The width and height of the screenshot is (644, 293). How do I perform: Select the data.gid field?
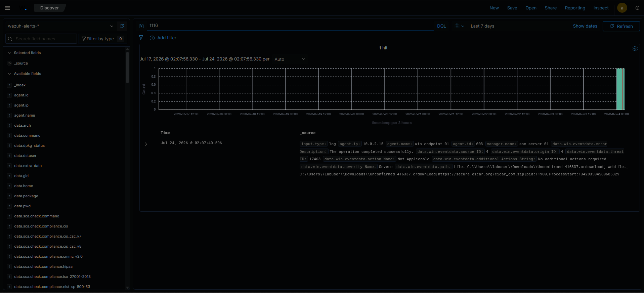click(21, 176)
